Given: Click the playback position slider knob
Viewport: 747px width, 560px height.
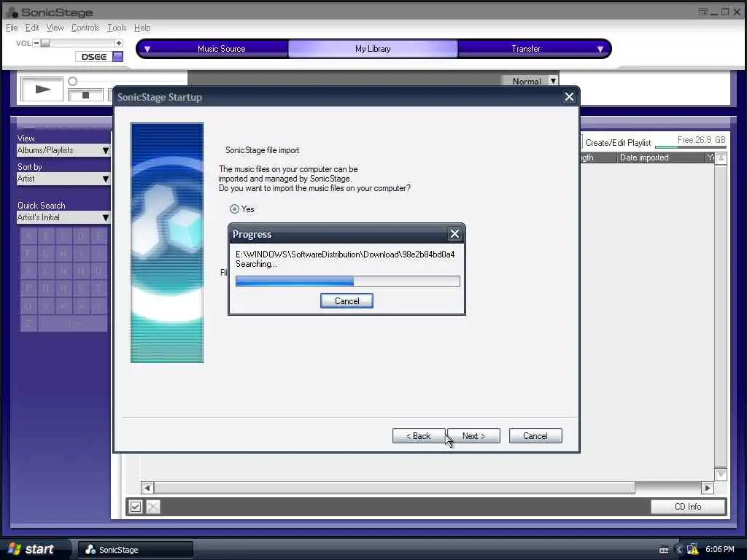Looking at the screenshot, I should (x=72, y=82).
